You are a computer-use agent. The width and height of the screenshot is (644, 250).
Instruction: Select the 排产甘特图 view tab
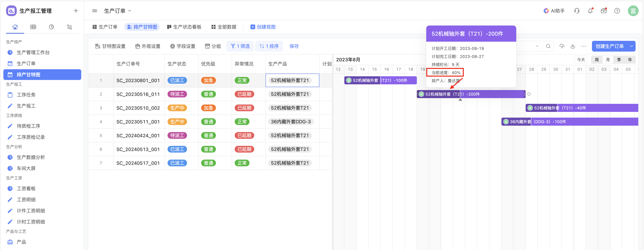point(142,27)
